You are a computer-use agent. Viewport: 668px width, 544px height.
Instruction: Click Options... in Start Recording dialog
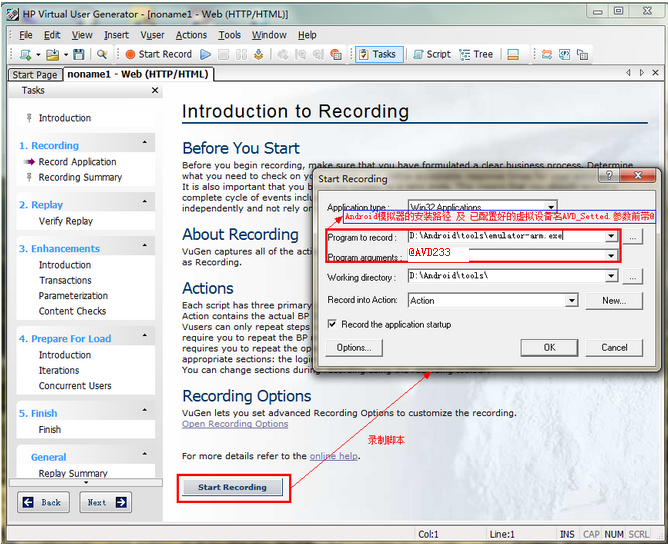point(354,348)
